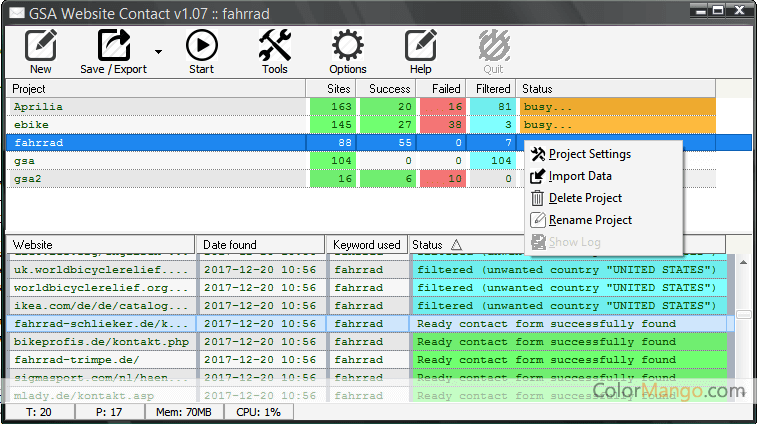Click the Show Log context menu entry
This screenshot has width=757, height=424.
[603, 242]
